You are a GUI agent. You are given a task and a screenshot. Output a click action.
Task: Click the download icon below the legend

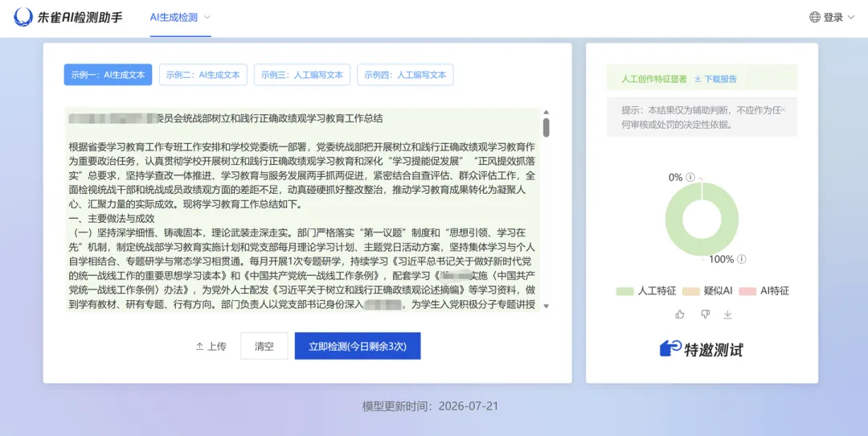click(727, 314)
